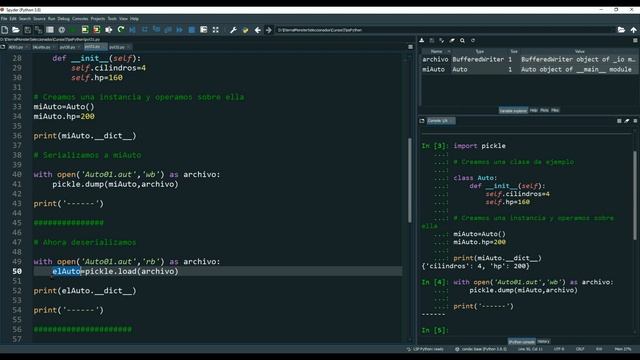Re-run last script green arrow icon

(120, 30)
